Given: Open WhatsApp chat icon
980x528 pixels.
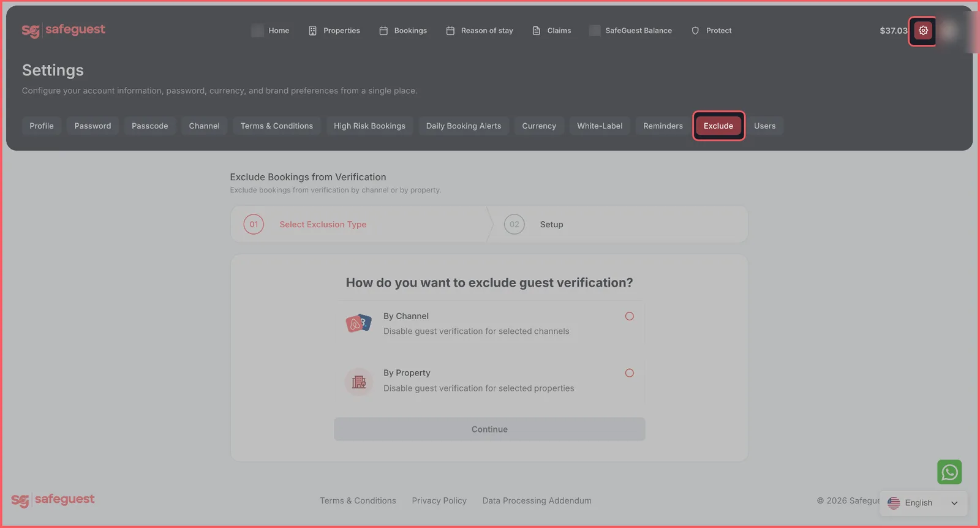Looking at the screenshot, I should pos(949,472).
